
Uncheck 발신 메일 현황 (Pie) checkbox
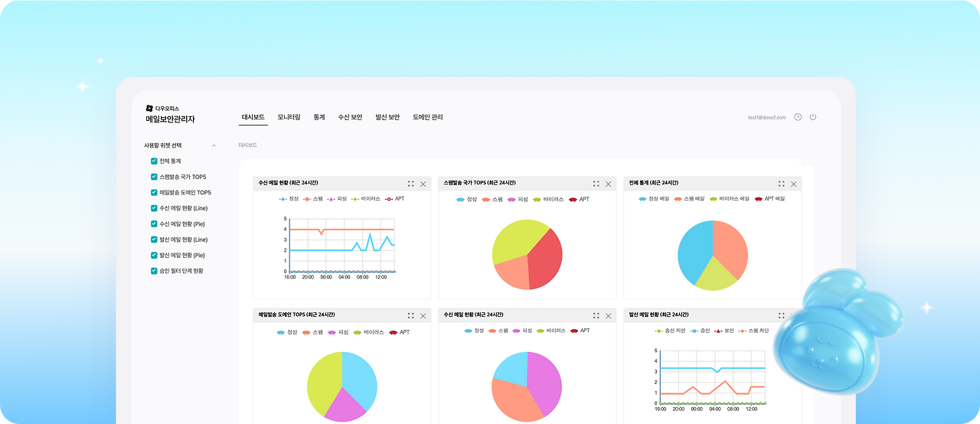(x=154, y=255)
